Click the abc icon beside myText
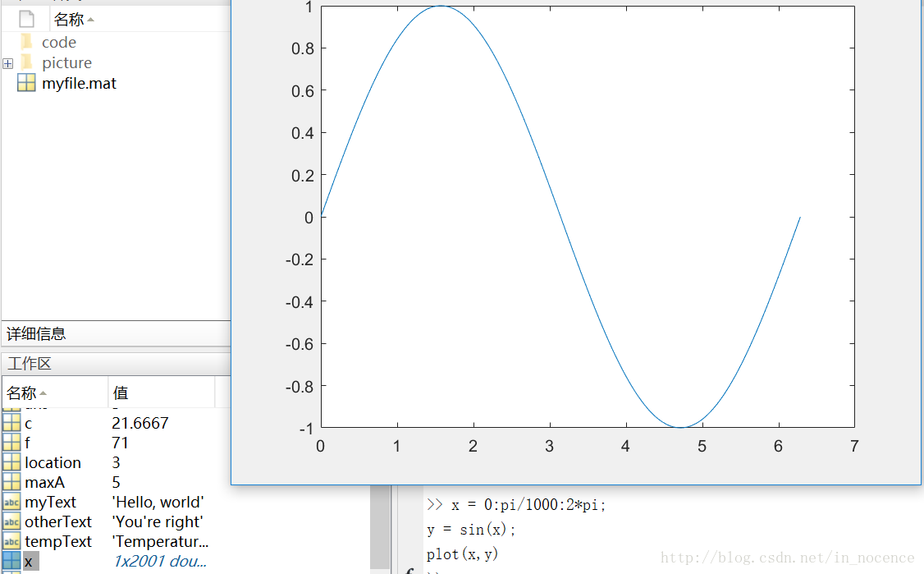Screen dimensions: 924x574 (x=11, y=502)
